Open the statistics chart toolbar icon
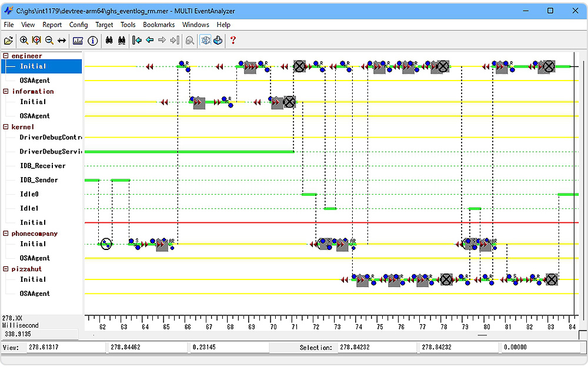The height and width of the screenshot is (370, 588). click(x=78, y=41)
